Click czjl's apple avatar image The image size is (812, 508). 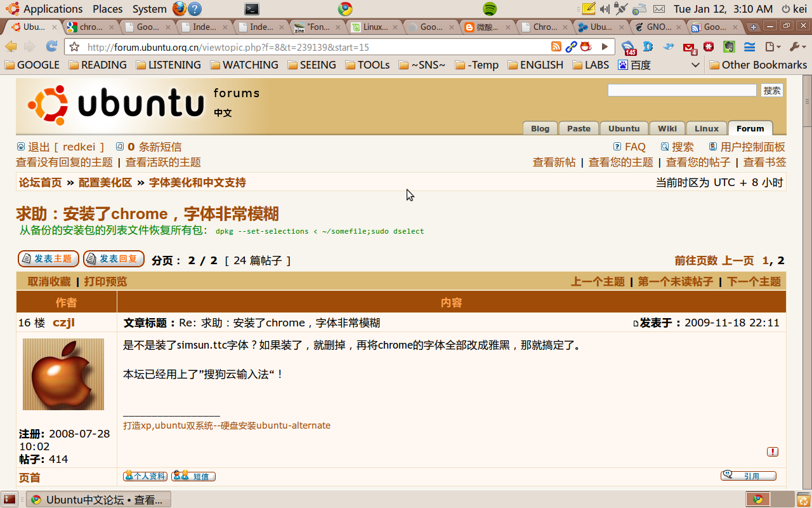tap(63, 374)
